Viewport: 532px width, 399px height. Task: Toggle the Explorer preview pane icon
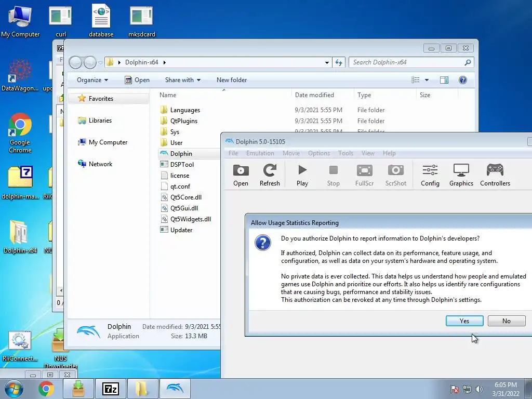point(444,79)
